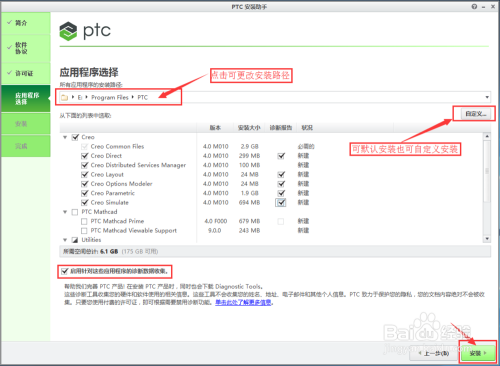The image size is (500, 366).
Task: Collapse the Utilities tree group
Action: point(65,240)
